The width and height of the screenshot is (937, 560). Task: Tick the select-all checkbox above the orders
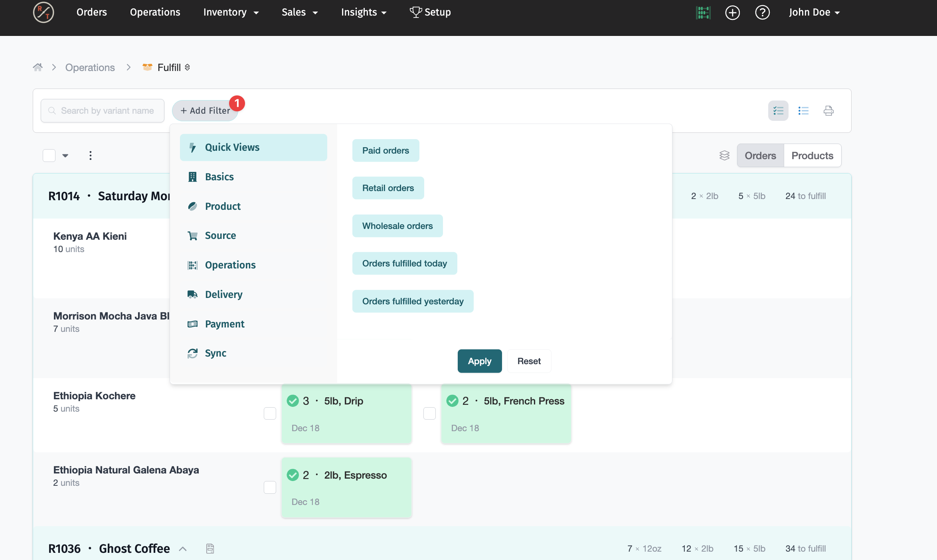point(49,156)
